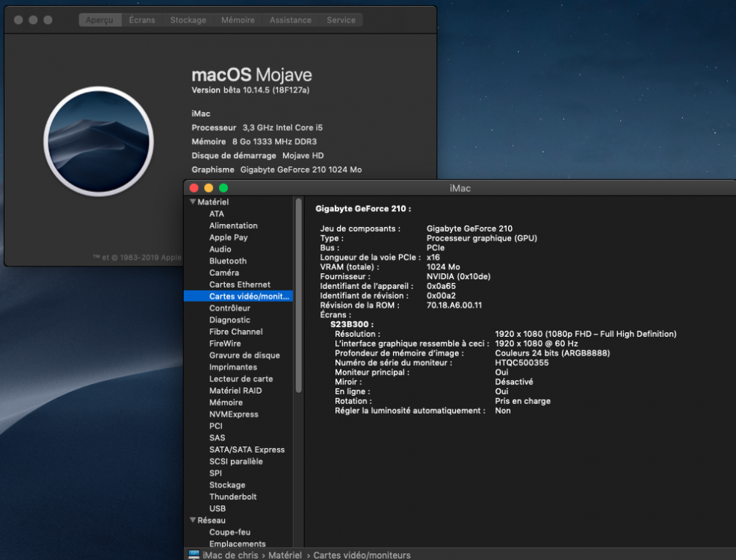Select Apple Pay in the sidebar

[228, 237]
